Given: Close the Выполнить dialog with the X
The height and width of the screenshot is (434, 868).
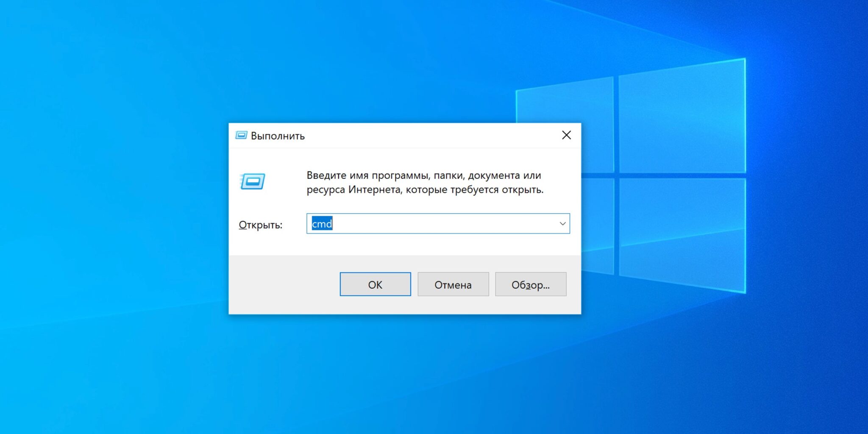Looking at the screenshot, I should pyautogui.click(x=566, y=135).
